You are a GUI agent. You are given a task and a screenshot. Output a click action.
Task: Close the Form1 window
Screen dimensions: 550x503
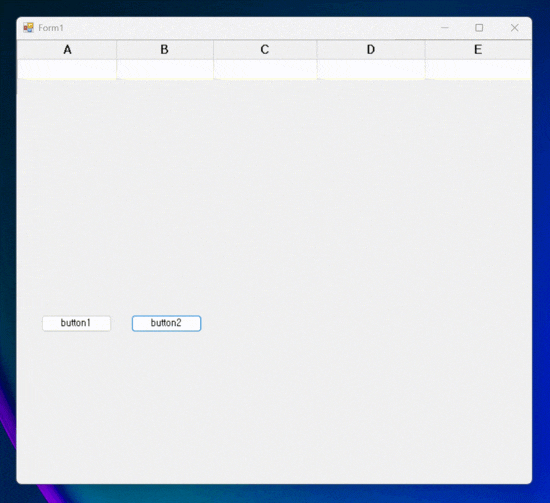tap(514, 28)
